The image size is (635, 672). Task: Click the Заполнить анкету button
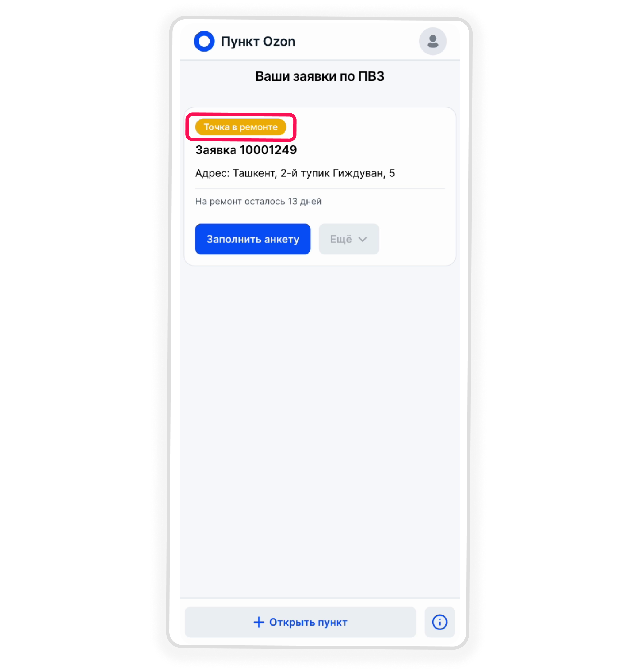(x=253, y=239)
